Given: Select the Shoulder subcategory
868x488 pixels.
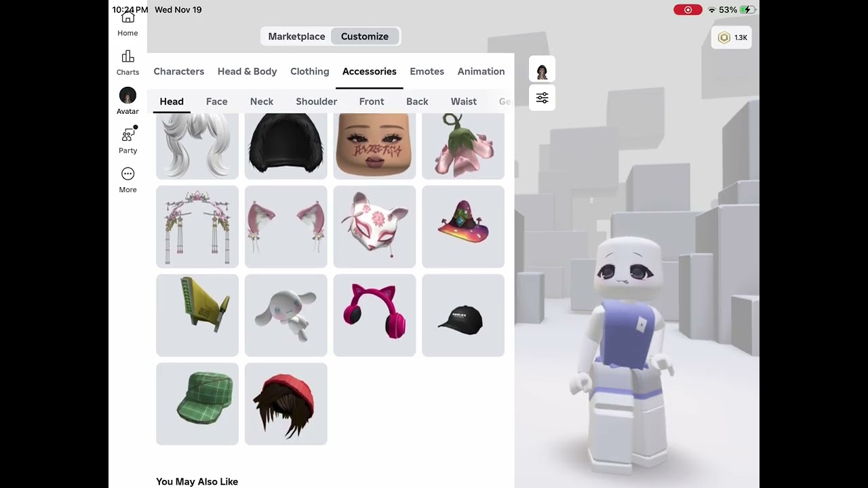Looking at the screenshot, I should pos(316,102).
